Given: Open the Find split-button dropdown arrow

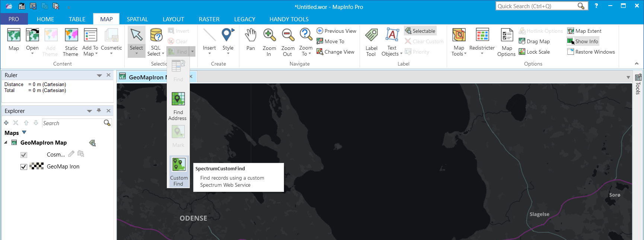Looking at the screenshot, I should [192, 52].
